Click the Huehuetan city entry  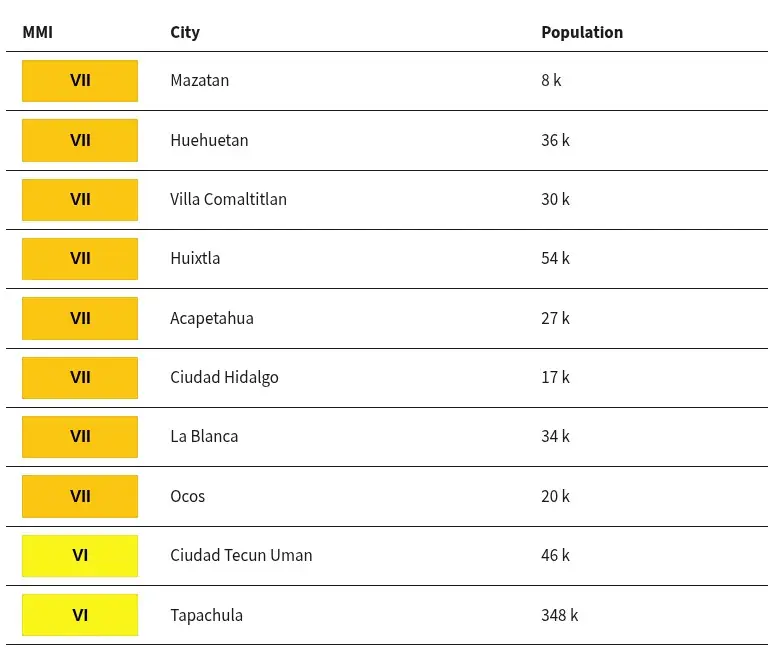[x=209, y=140]
